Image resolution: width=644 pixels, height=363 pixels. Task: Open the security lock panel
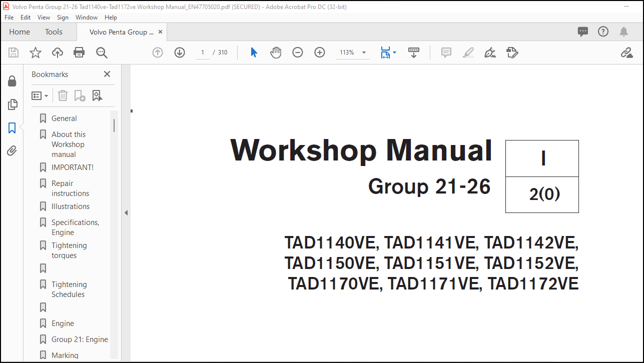[12, 81]
